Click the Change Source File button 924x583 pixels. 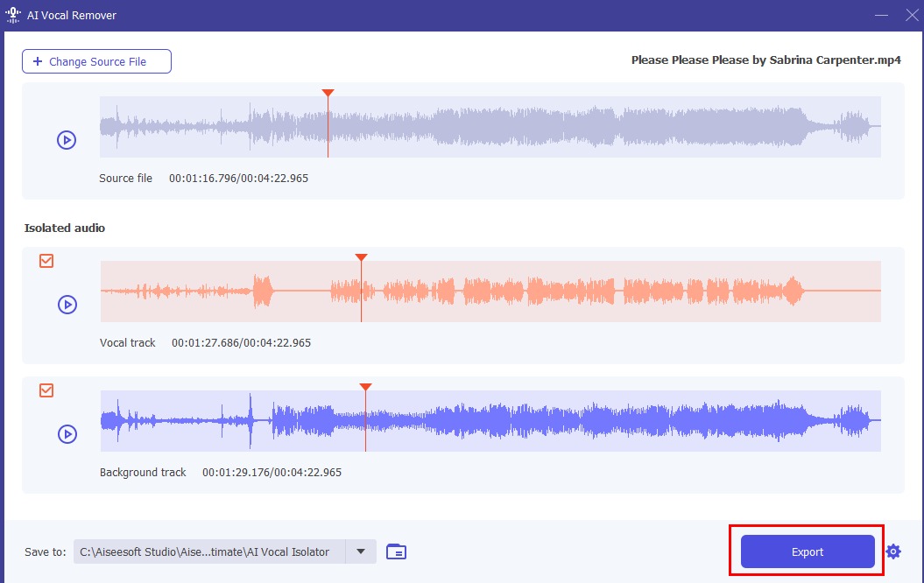coord(96,61)
